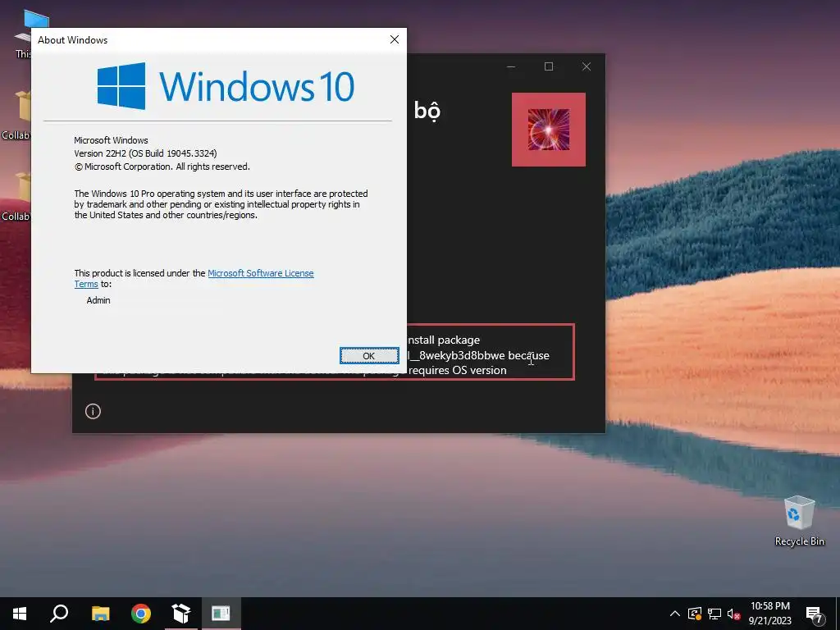Screen dimensions: 840x630
Task: Click the app package thumbnail image
Action: coord(549,130)
